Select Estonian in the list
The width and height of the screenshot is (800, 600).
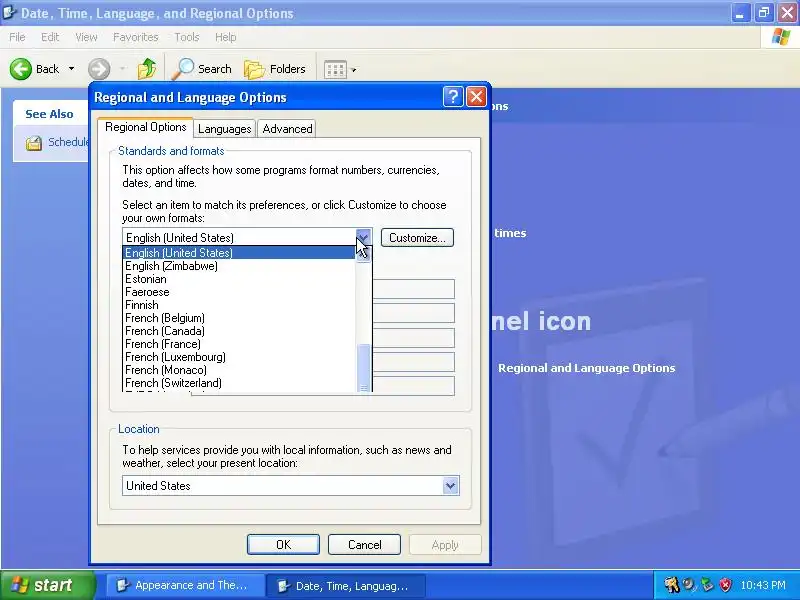[x=239, y=279]
